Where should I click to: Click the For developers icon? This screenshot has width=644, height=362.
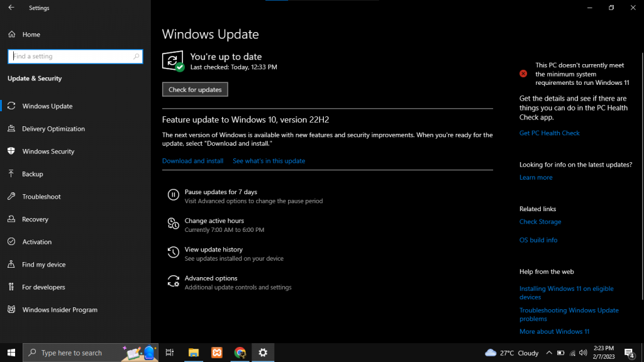(11, 287)
